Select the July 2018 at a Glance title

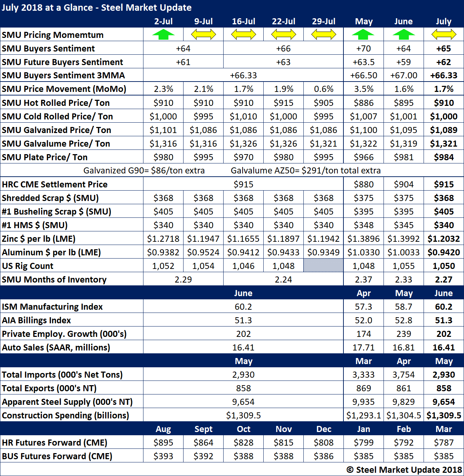point(97,8)
